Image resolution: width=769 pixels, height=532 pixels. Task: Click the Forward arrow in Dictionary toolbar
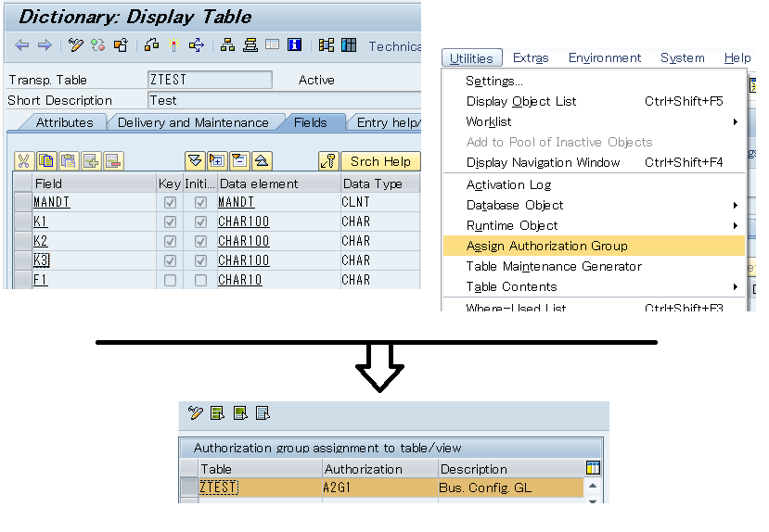pyautogui.click(x=45, y=45)
